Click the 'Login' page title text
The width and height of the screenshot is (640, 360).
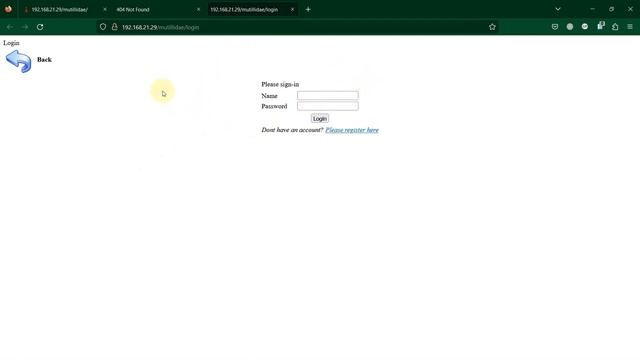click(x=11, y=43)
